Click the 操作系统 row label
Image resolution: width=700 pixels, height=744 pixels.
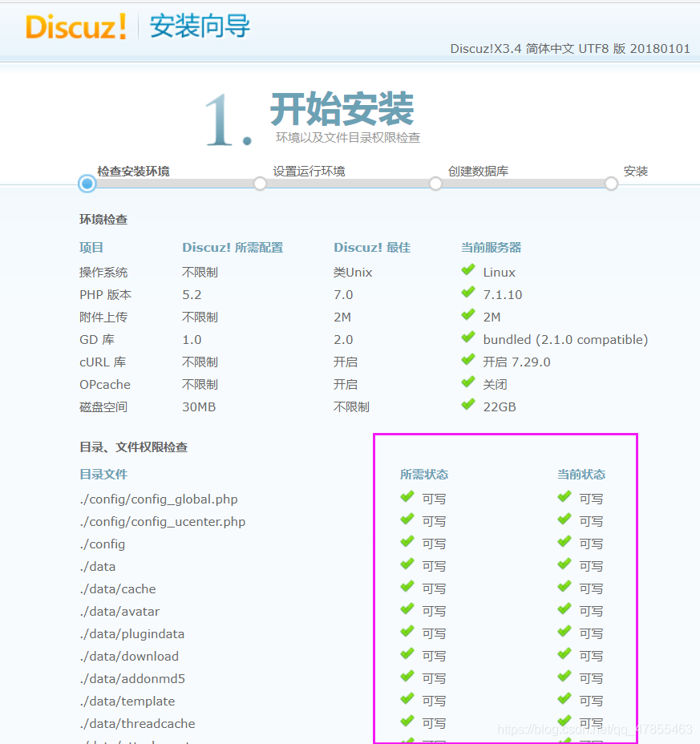[103, 273]
